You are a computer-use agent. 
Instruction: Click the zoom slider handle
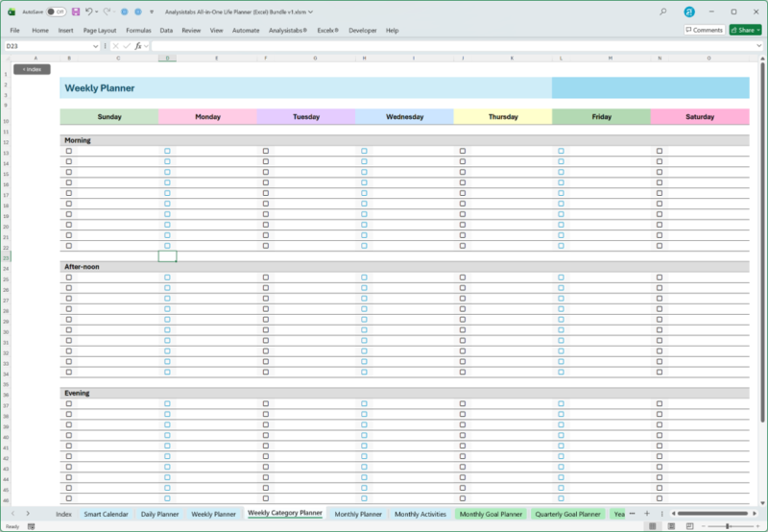[x=729, y=526]
